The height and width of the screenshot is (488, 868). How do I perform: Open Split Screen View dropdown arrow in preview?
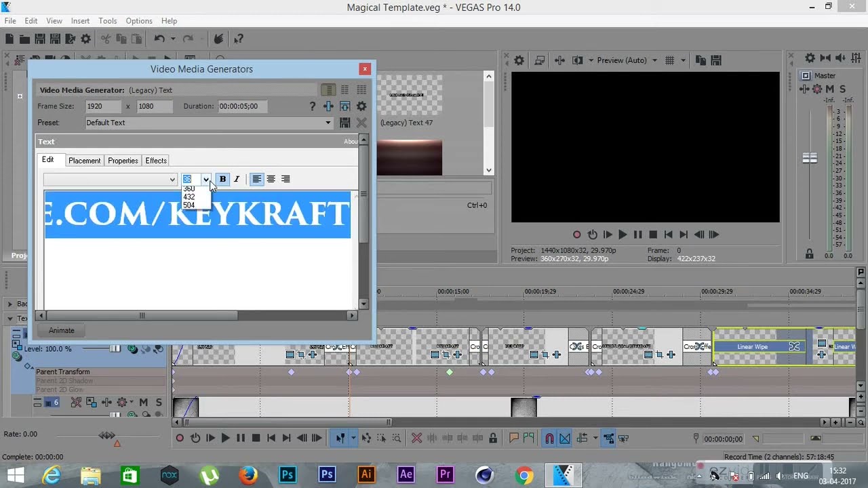point(591,60)
